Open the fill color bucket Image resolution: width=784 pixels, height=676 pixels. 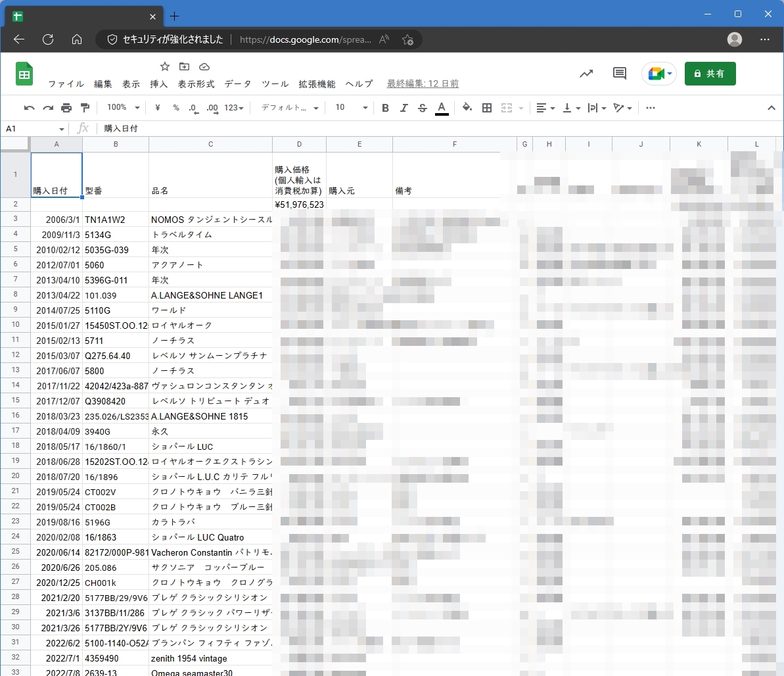(x=467, y=108)
